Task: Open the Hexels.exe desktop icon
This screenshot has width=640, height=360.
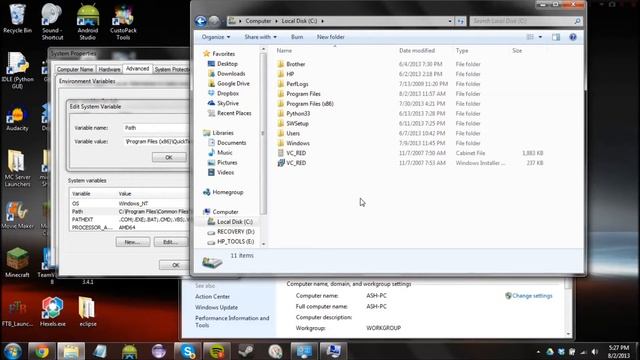Action: [x=53, y=311]
